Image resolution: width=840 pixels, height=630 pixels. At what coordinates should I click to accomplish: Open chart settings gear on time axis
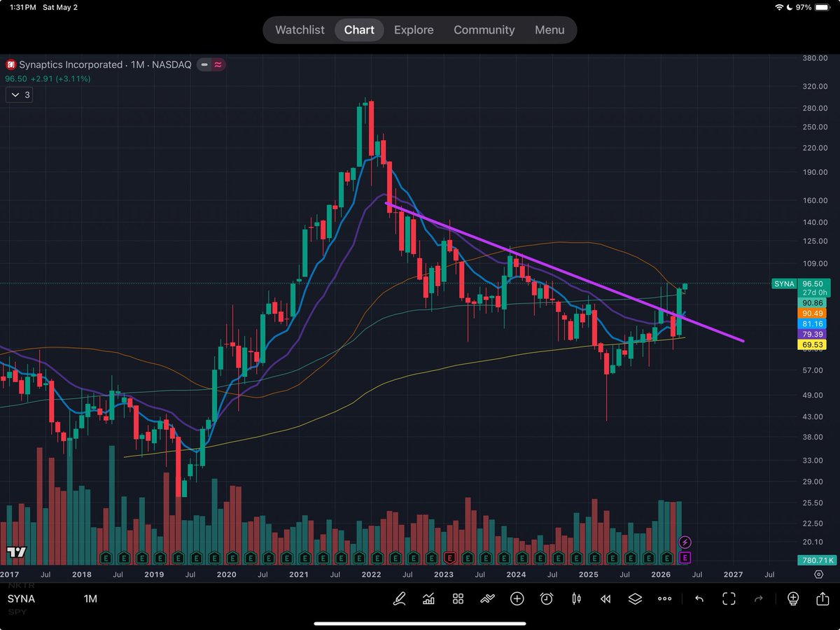click(x=818, y=574)
